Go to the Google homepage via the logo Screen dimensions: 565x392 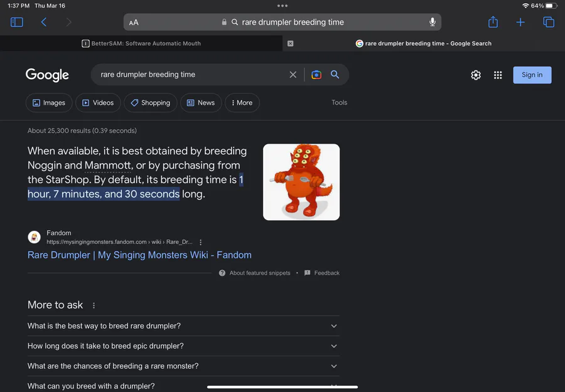point(47,75)
